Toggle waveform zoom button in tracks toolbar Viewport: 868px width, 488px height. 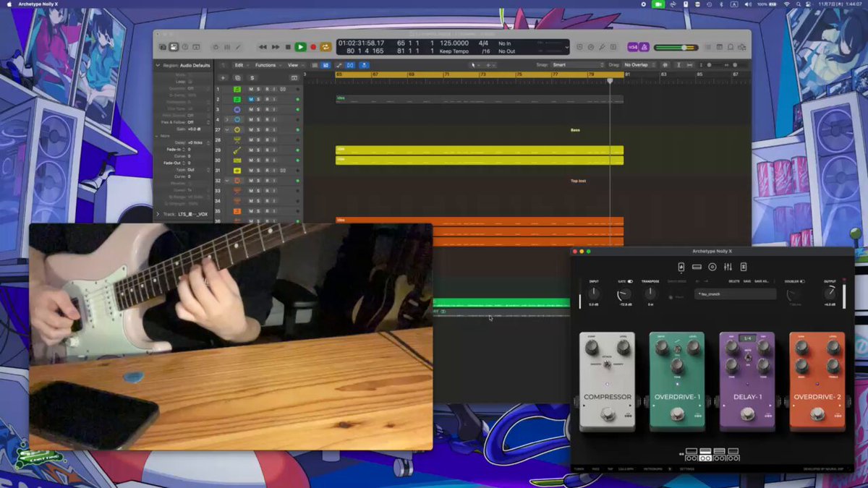pyautogui.click(x=665, y=65)
